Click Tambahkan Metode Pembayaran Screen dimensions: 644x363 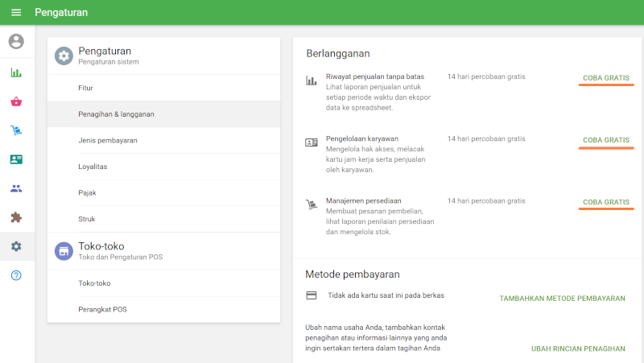tap(562, 298)
